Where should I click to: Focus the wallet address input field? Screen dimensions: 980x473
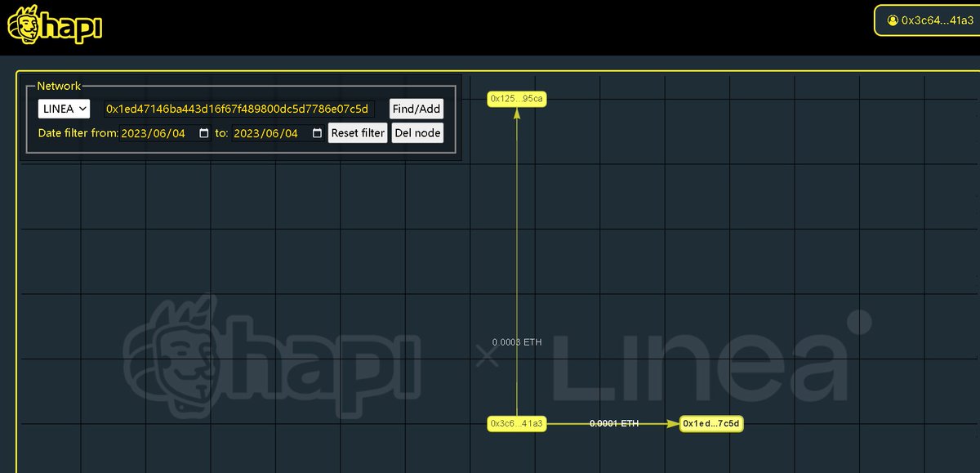[238, 109]
